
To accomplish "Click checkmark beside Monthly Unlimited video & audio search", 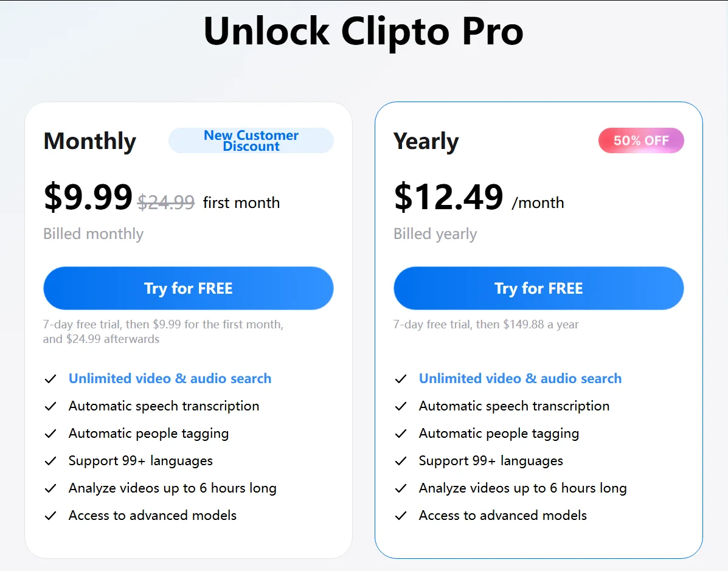I will pyautogui.click(x=50, y=379).
